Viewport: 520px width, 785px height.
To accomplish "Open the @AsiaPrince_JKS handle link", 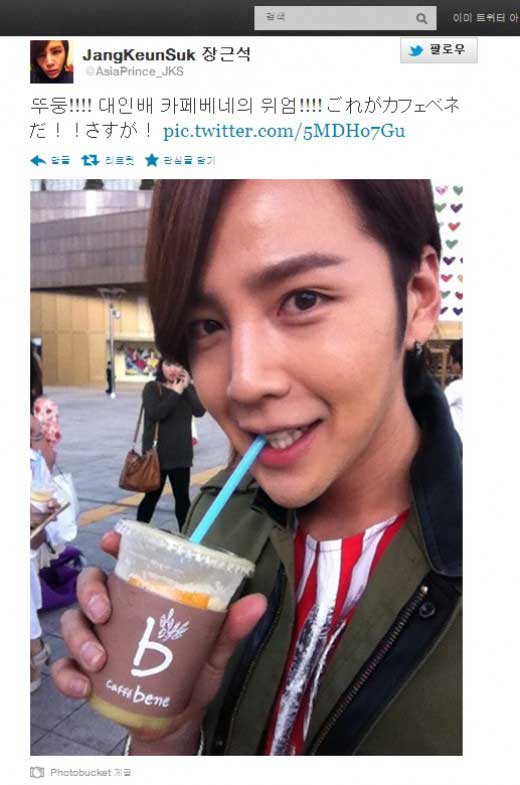I will 134,71.
